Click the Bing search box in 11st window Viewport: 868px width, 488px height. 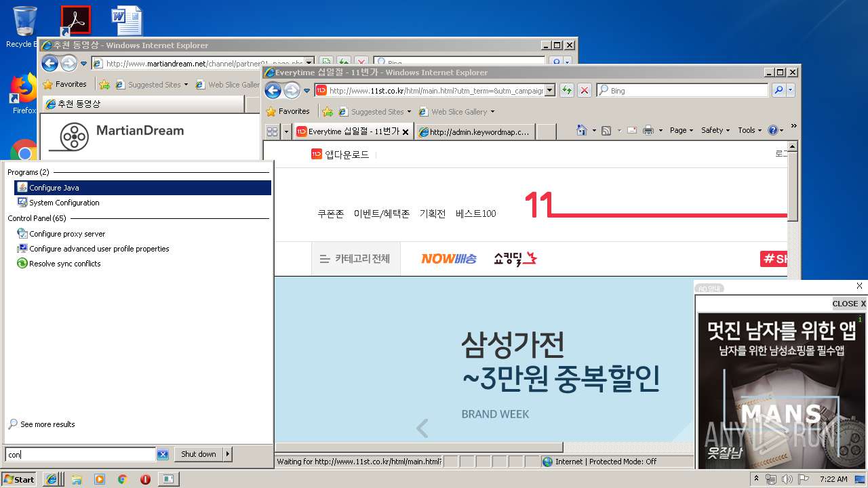coord(682,90)
